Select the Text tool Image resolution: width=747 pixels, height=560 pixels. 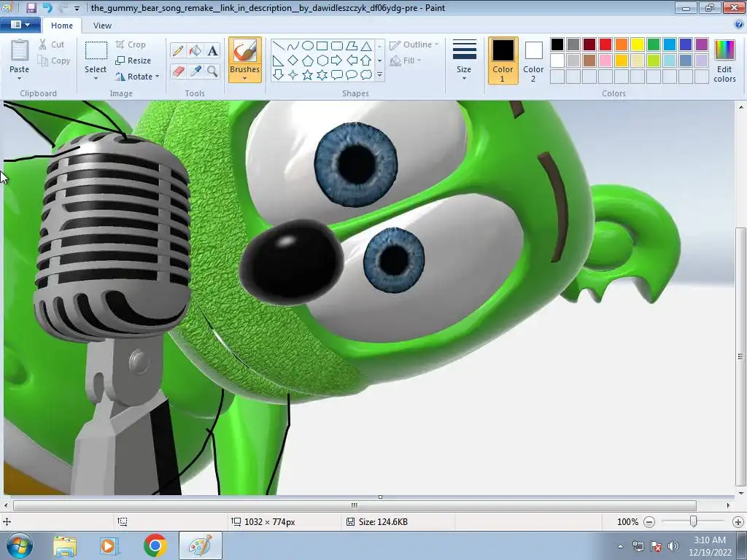[212, 50]
